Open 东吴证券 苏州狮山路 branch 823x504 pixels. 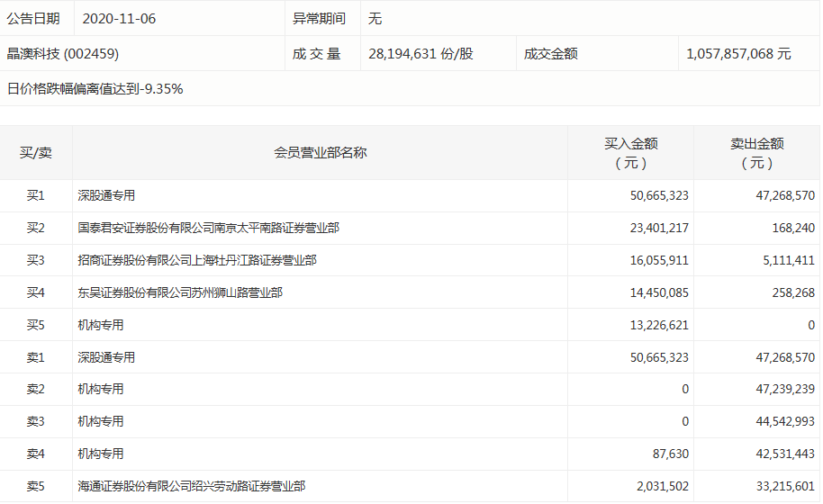pyautogui.click(x=180, y=292)
